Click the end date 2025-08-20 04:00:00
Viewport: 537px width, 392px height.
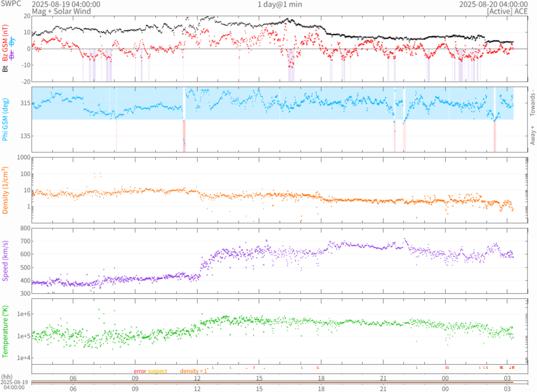[x=493, y=4]
